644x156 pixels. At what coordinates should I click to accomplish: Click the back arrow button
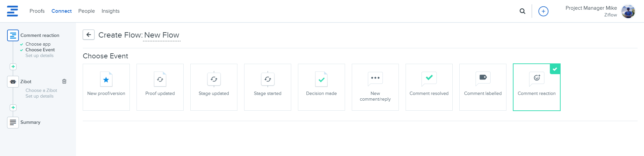click(89, 35)
